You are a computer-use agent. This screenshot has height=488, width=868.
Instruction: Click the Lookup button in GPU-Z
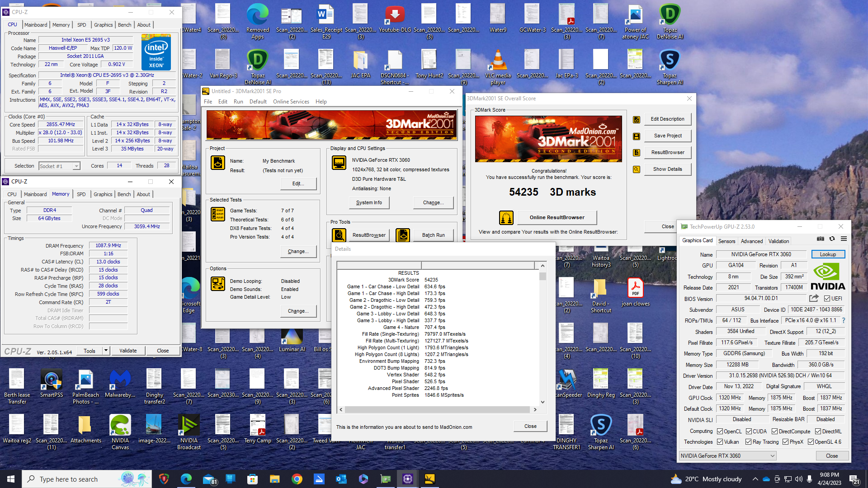[x=828, y=254]
